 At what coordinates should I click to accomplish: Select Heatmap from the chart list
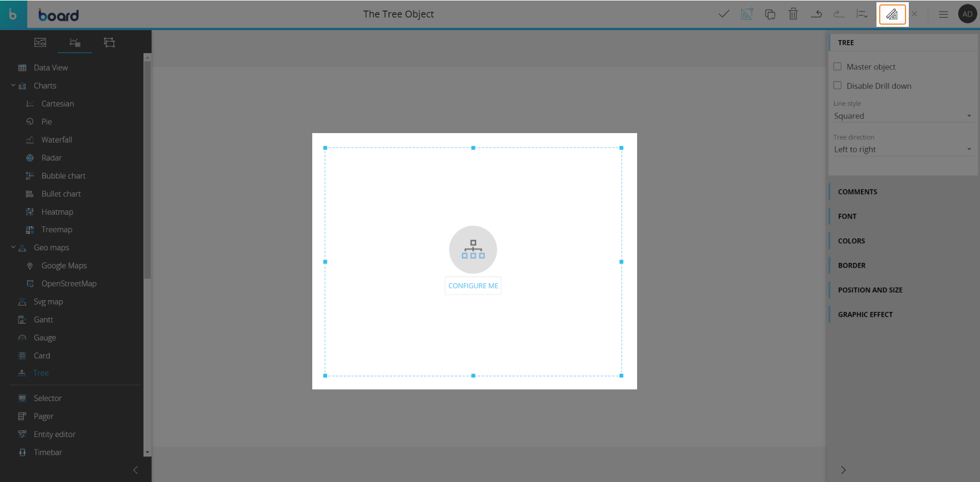click(x=57, y=212)
